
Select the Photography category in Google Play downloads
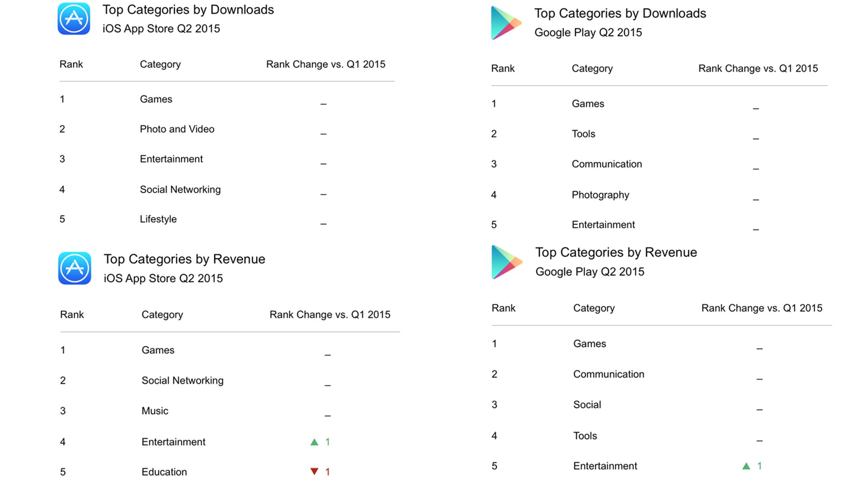pos(600,195)
